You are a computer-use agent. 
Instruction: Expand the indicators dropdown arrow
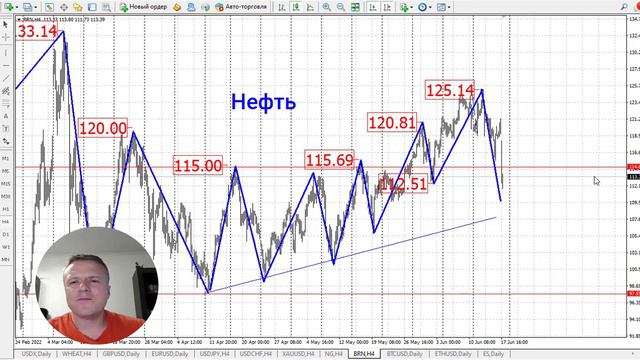pos(411,7)
